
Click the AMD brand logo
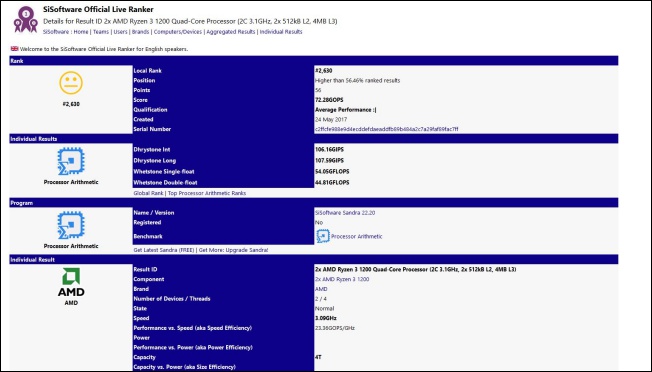[71, 282]
